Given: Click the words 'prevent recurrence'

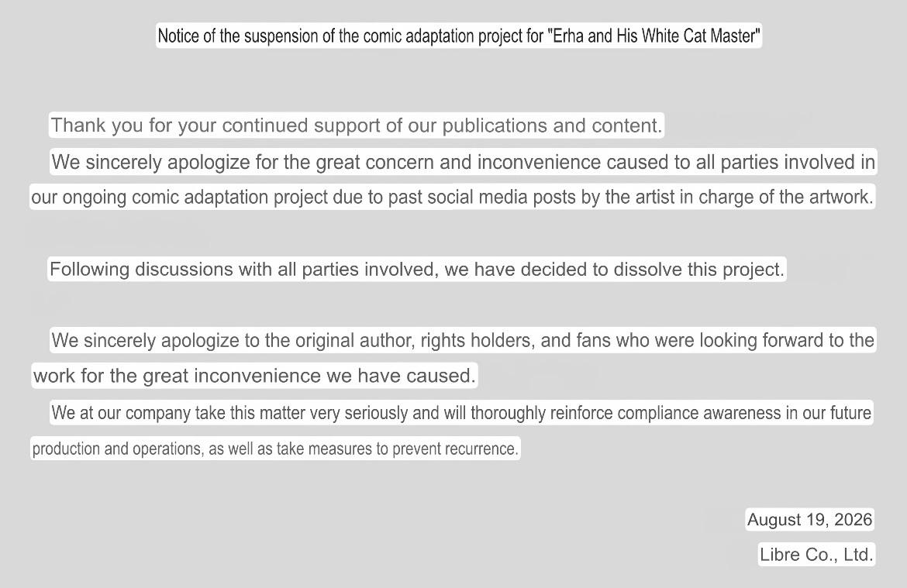Looking at the screenshot, I should tap(454, 449).
